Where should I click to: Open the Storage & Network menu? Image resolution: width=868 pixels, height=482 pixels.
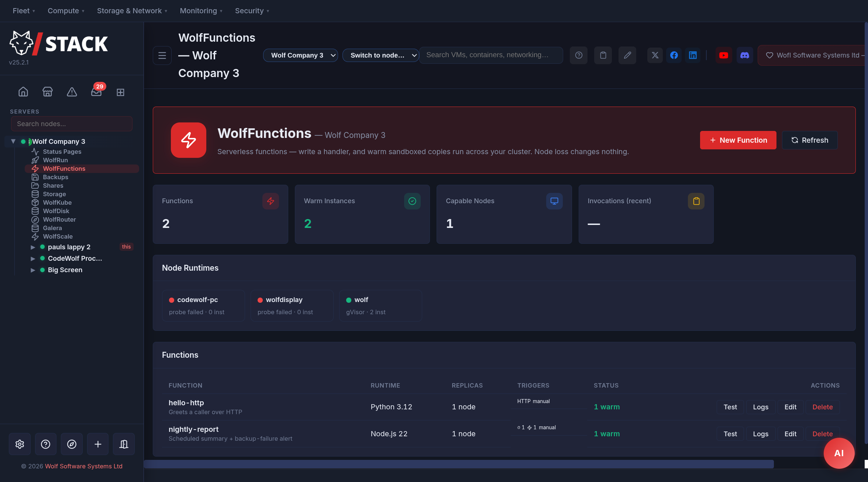(x=132, y=11)
